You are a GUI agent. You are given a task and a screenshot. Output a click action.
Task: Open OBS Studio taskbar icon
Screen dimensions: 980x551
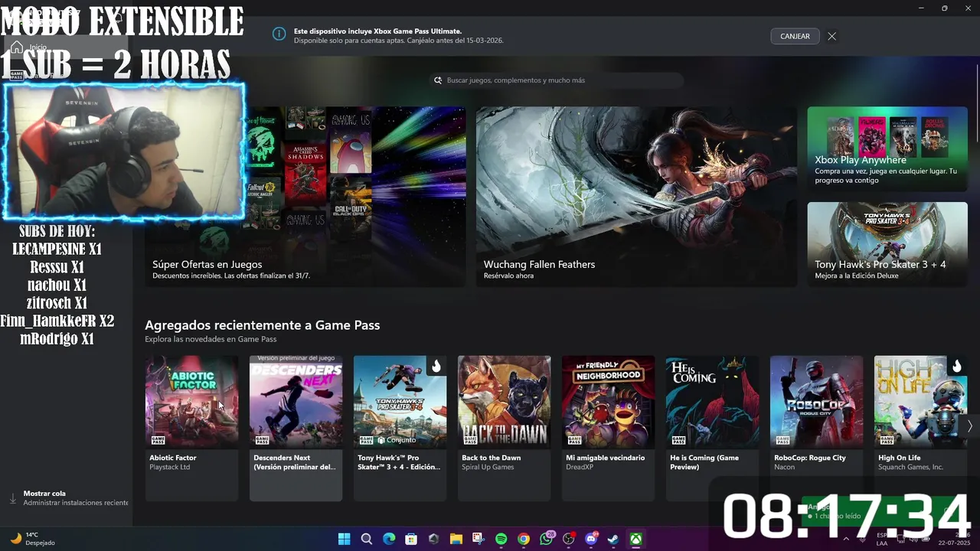(x=568, y=539)
